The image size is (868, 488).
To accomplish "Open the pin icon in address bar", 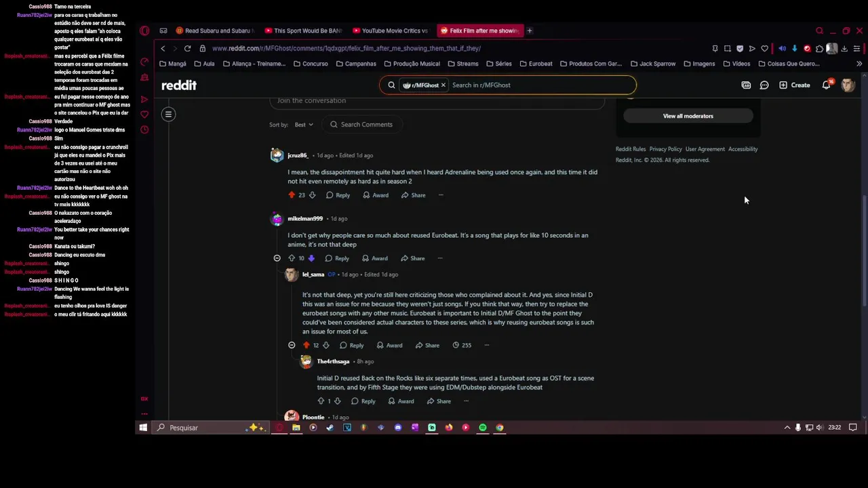I will coord(715,48).
